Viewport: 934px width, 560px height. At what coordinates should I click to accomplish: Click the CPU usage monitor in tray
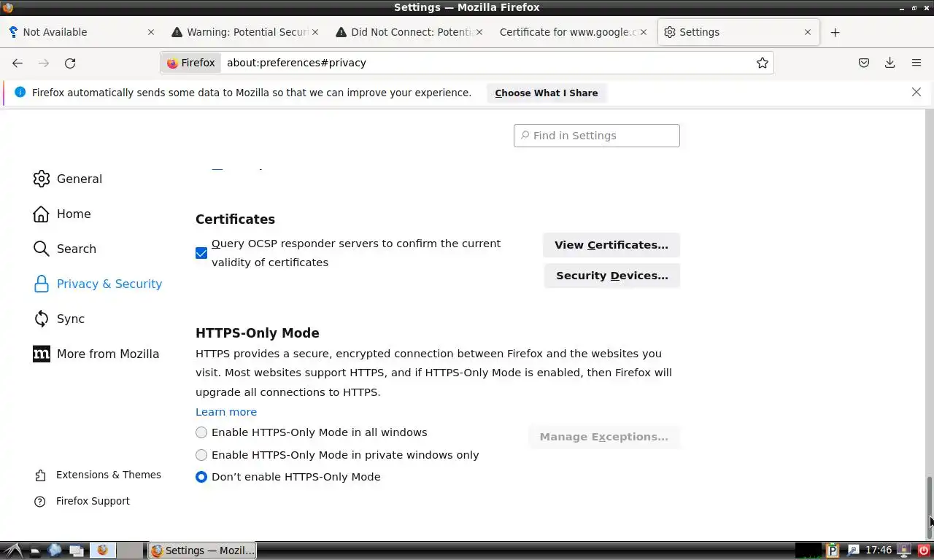[808, 551]
